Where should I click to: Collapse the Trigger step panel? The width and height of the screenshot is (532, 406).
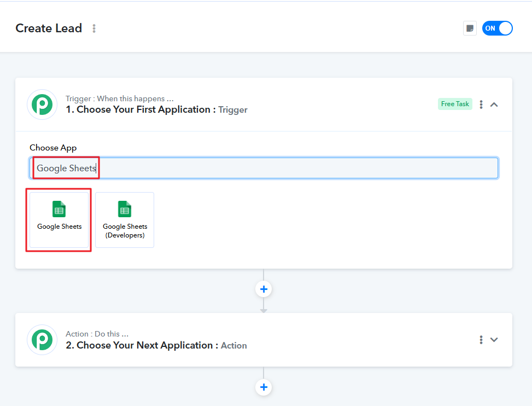494,105
